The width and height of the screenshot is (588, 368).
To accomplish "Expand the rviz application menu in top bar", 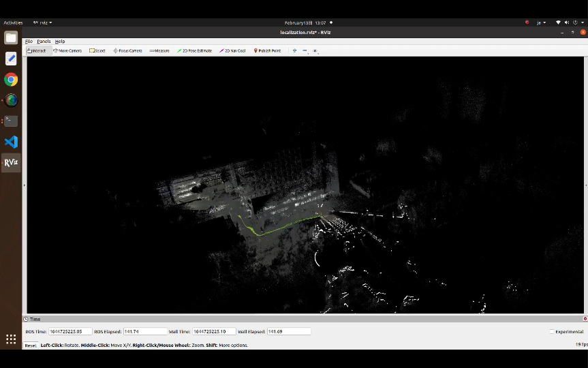I will click(x=42, y=22).
